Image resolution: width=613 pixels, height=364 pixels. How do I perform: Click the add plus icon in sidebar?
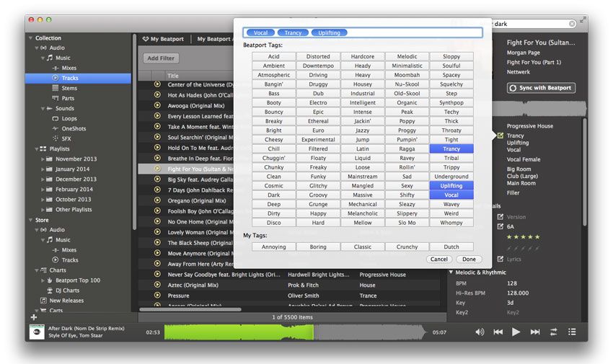[34, 317]
